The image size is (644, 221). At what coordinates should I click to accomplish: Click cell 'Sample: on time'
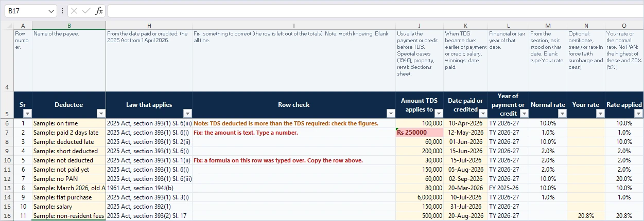69,123
